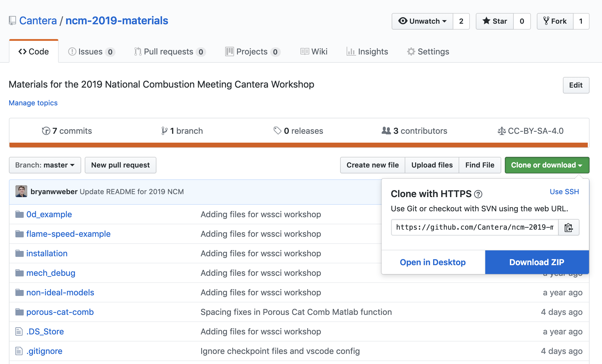Open the 0 releases page
Screen dimensions: 602x364
point(298,131)
